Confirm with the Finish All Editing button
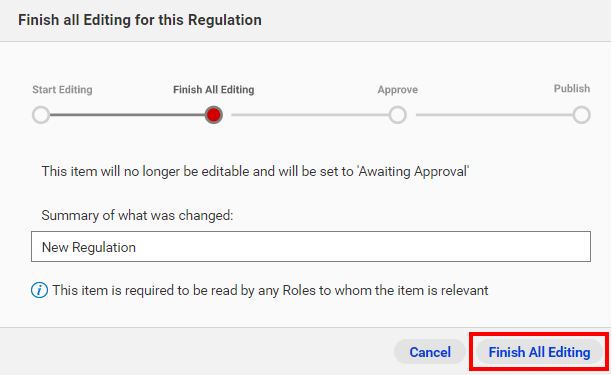 tap(539, 352)
